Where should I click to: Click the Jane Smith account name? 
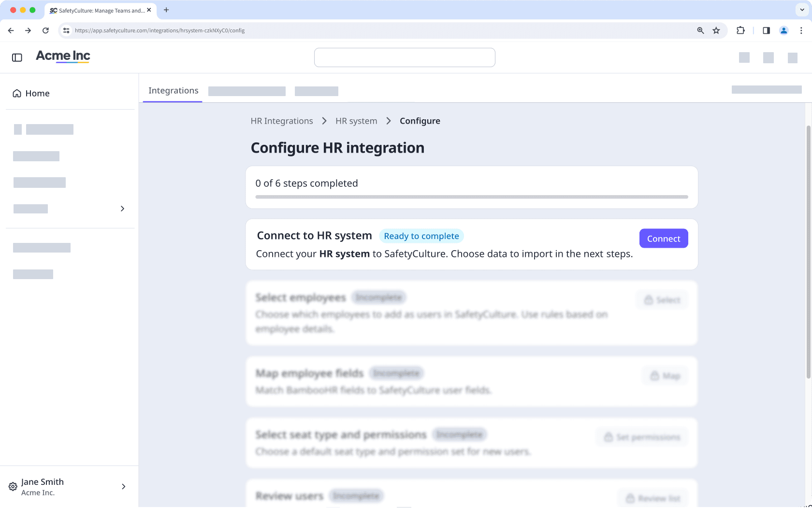[x=43, y=482]
